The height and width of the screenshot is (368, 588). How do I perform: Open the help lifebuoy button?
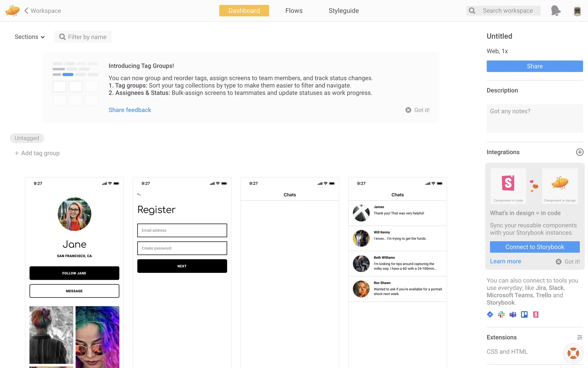click(x=573, y=353)
